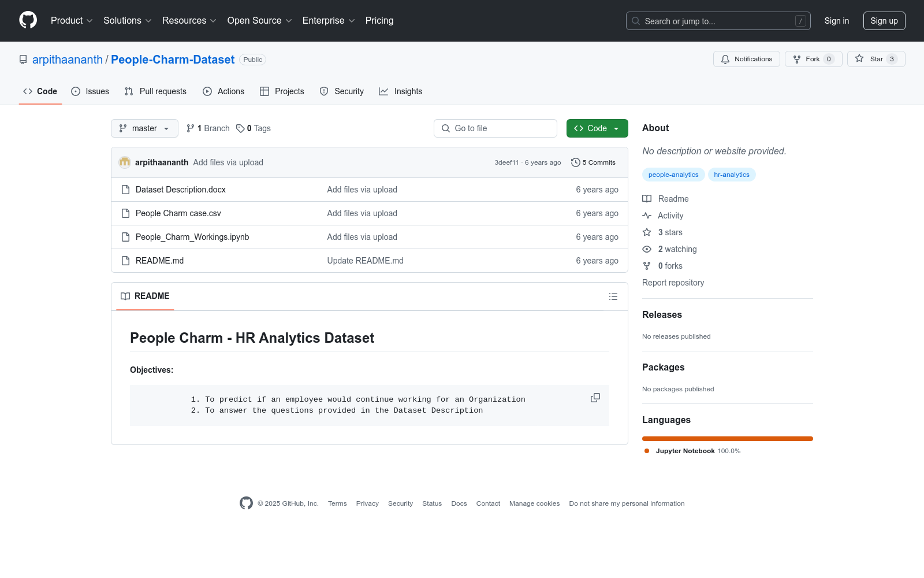The width and height of the screenshot is (924, 578).
Task: Select the README tab in file viewer
Action: coord(145,296)
